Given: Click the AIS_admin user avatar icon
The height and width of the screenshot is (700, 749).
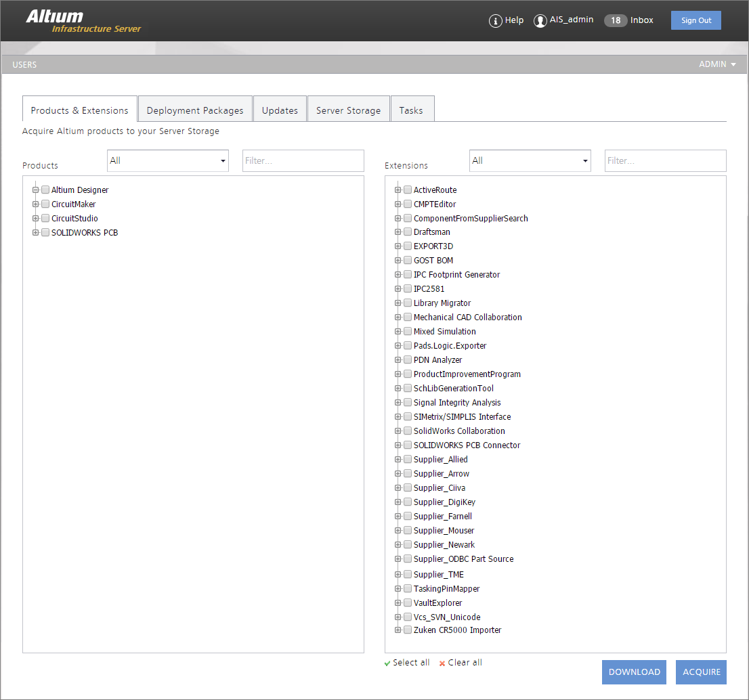Looking at the screenshot, I should [540, 21].
